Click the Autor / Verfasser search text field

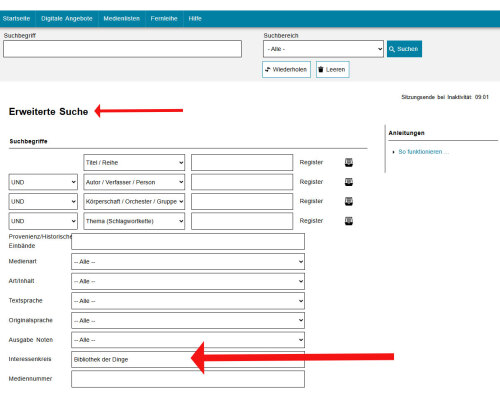(x=242, y=182)
